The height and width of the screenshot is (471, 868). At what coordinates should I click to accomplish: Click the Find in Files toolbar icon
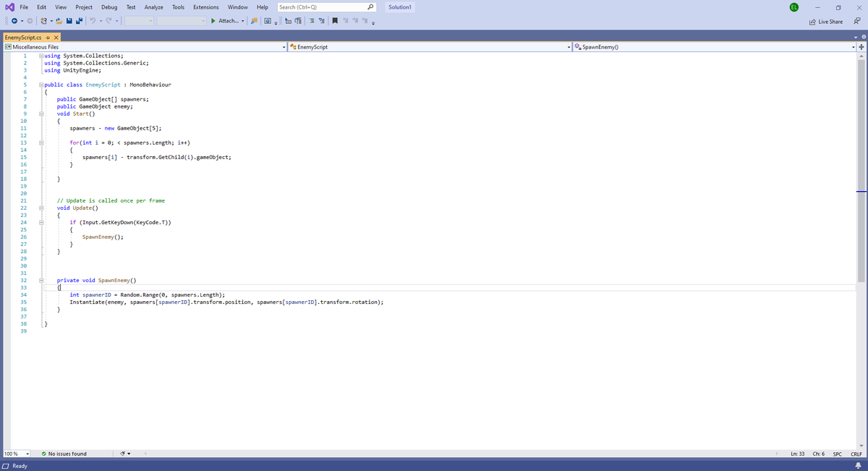pos(254,21)
